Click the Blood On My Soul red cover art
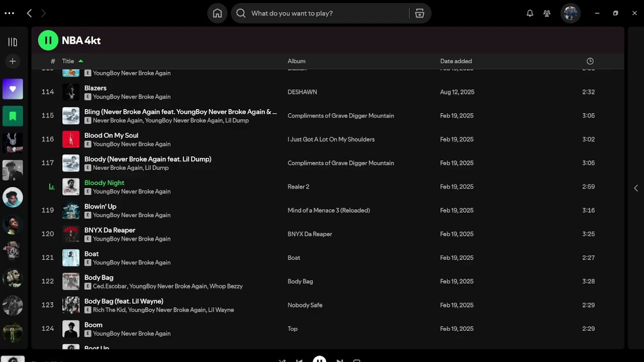The image size is (644, 362). [x=71, y=139]
